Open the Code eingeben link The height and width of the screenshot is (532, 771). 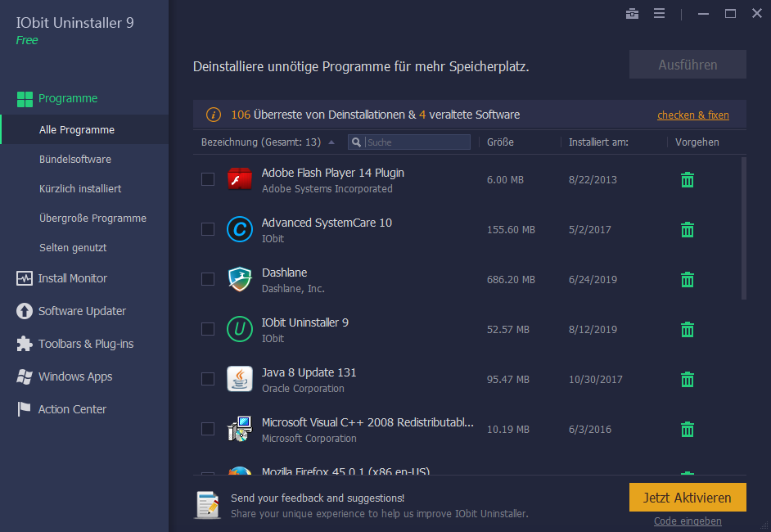pyautogui.click(x=688, y=521)
